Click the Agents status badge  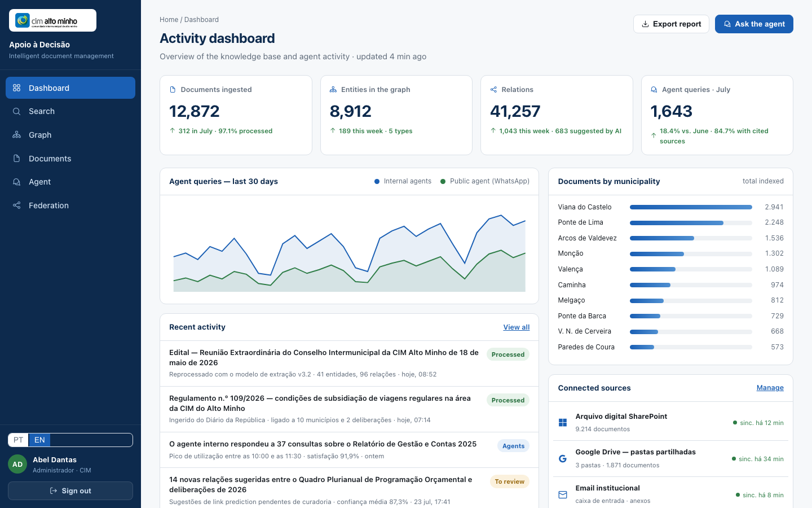click(514, 446)
